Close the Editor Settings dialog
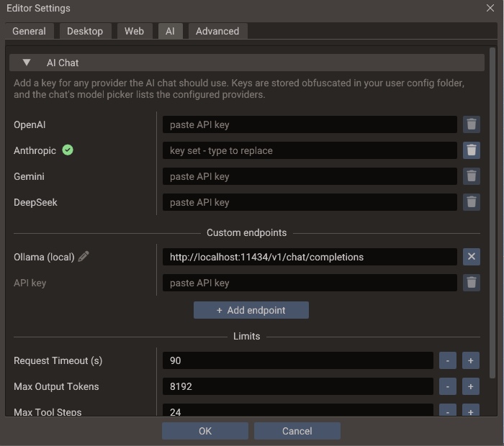Viewport: 504px width, 446px height. 490,8
